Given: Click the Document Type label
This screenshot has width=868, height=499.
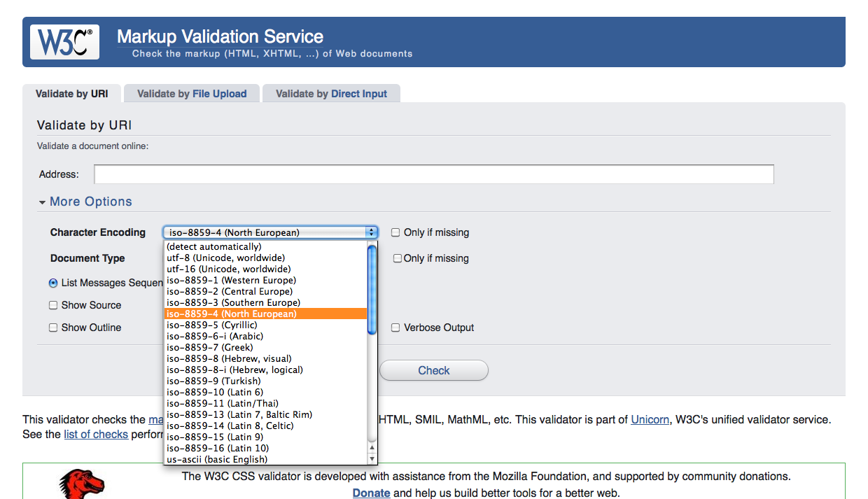Looking at the screenshot, I should (x=87, y=258).
